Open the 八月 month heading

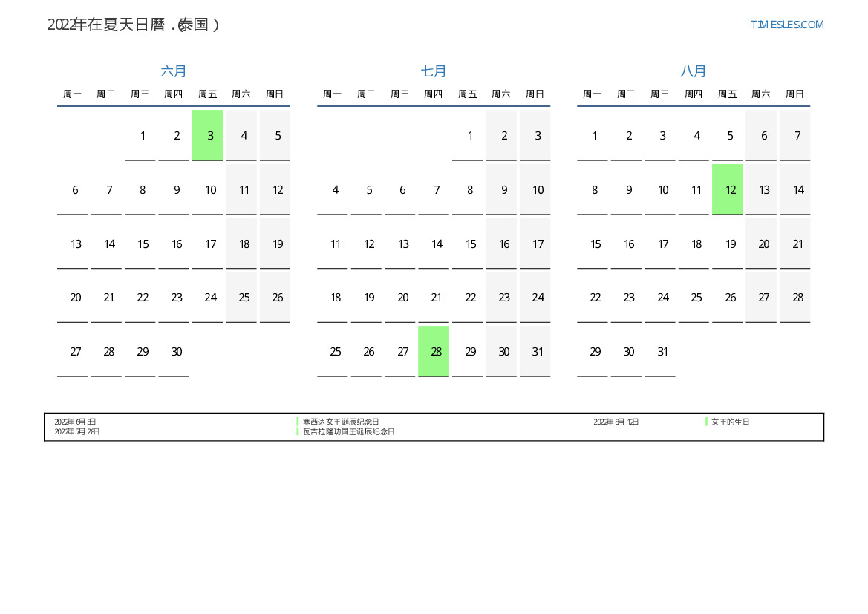pyautogui.click(x=694, y=71)
